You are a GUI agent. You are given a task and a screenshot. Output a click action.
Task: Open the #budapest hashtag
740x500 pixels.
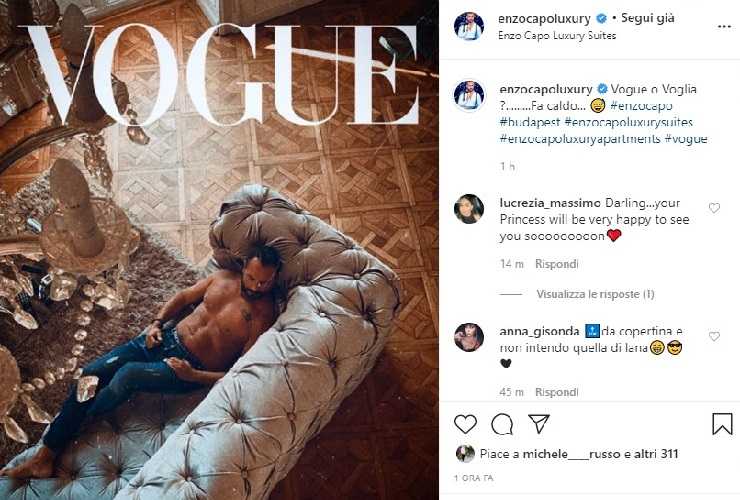tap(530, 122)
